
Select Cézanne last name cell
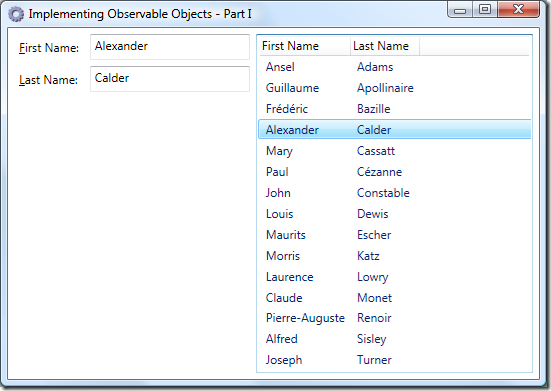point(380,172)
